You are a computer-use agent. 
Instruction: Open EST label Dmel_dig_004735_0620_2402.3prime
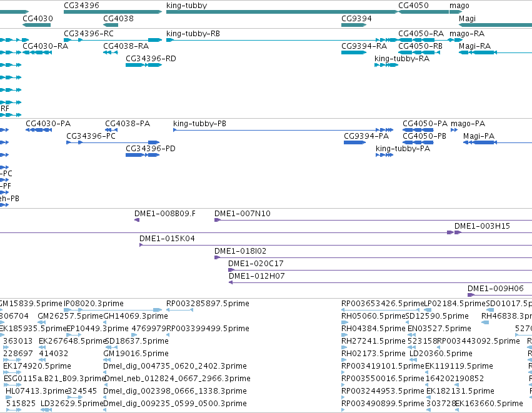[x=175, y=366]
